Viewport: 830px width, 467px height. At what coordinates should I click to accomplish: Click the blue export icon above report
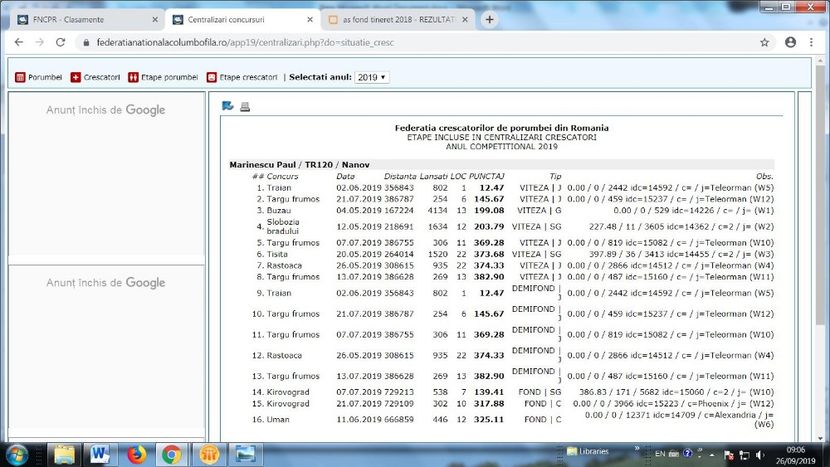228,107
